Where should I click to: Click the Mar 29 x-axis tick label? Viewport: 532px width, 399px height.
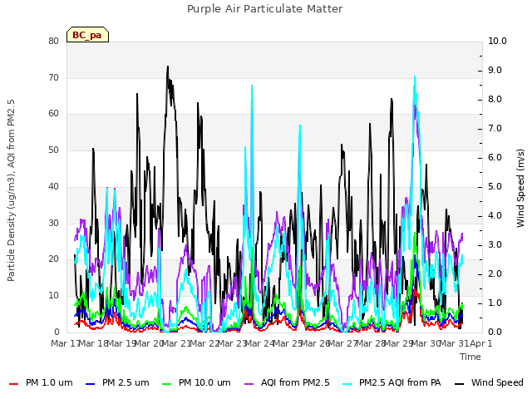(x=398, y=343)
